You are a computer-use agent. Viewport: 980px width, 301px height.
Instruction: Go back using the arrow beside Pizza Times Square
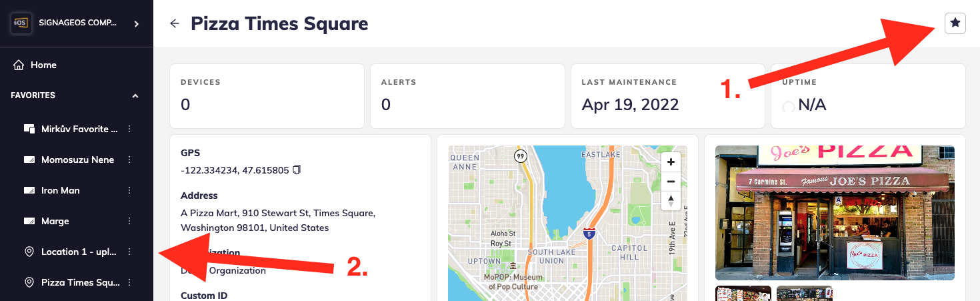(x=175, y=23)
